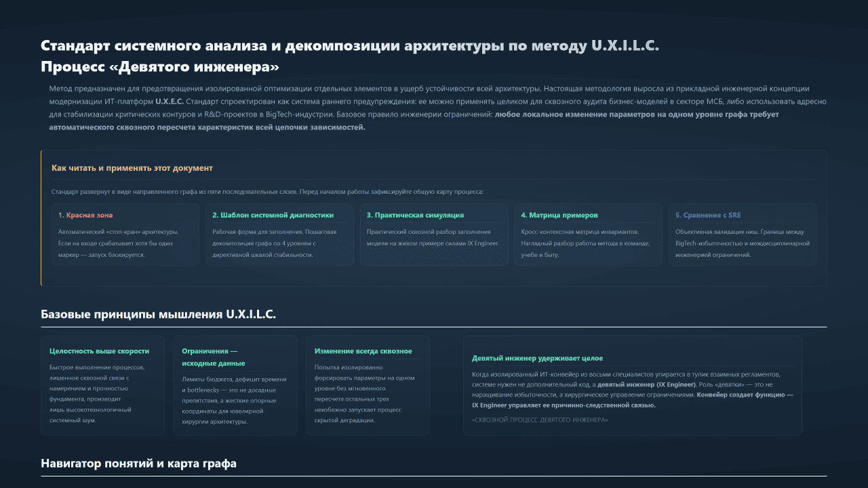Viewport: 868px width, 488px height.
Task: Select the '3. Практическая симуляция' card title
Action: click(415, 216)
